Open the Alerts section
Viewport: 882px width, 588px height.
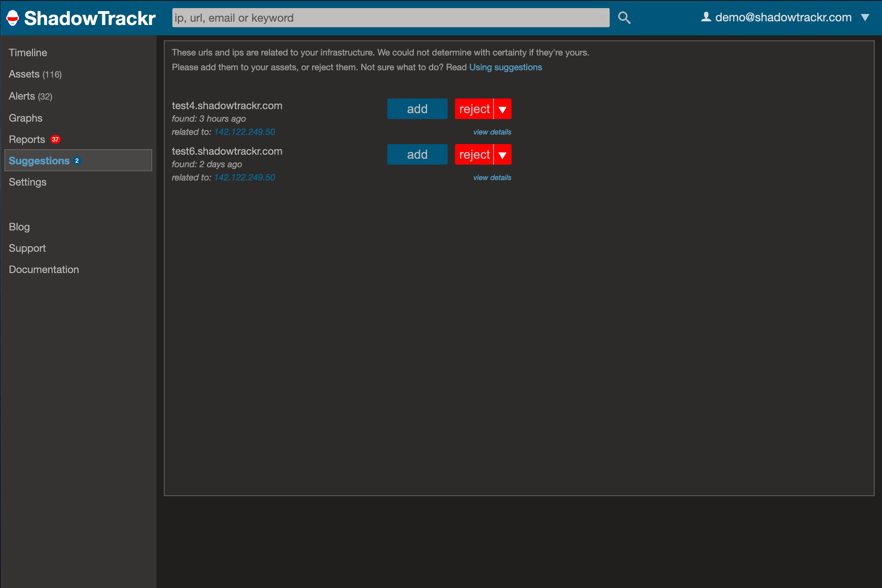[30, 96]
